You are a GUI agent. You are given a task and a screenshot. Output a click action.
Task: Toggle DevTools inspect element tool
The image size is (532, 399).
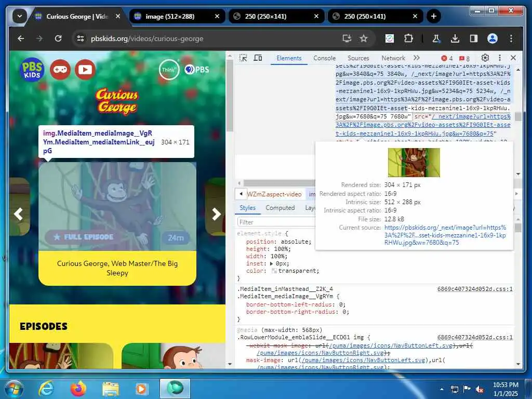pyautogui.click(x=243, y=58)
